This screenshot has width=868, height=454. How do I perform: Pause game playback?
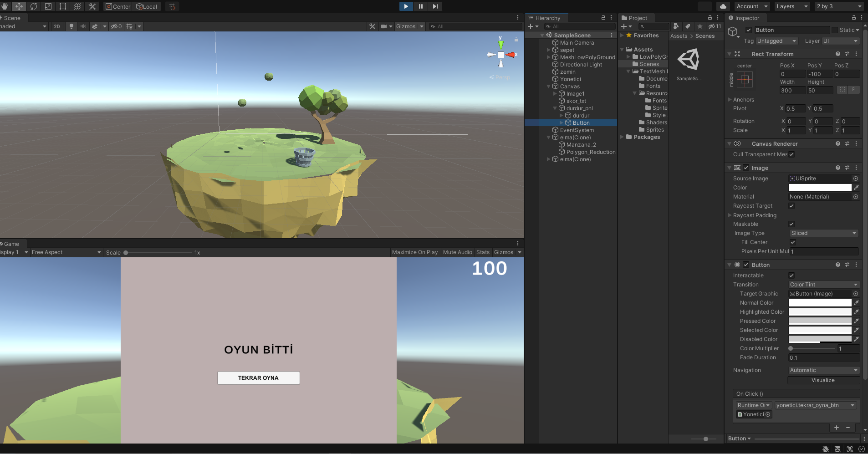[x=421, y=6]
